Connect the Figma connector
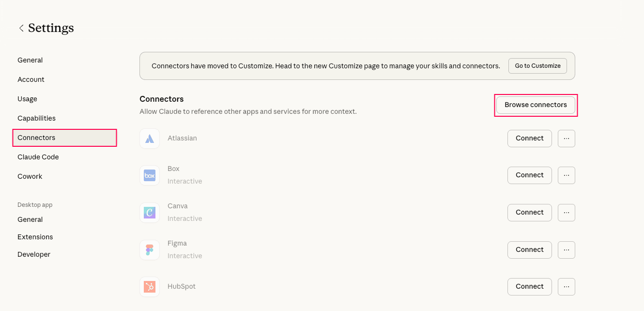This screenshot has height=311, width=644. [x=529, y=249]
